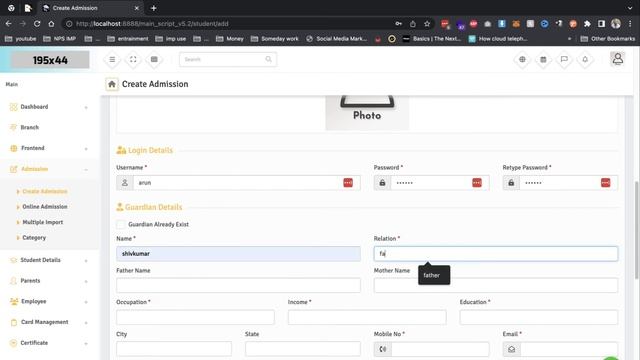Open the side panel icon in Chrome toolbar
This screenshot has width=640, height=360.
point(601,24)
